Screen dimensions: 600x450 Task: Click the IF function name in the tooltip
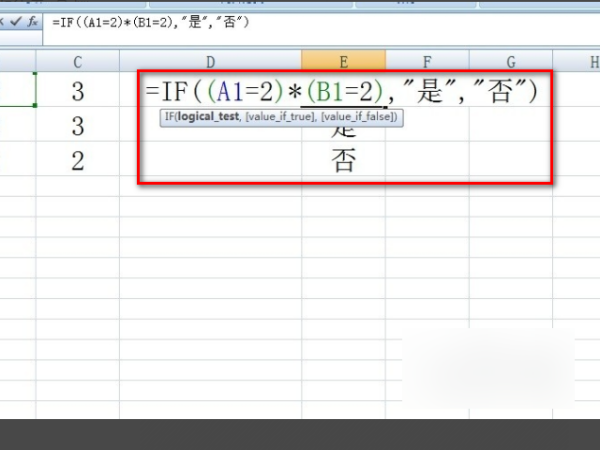click(x=170, y=118)
